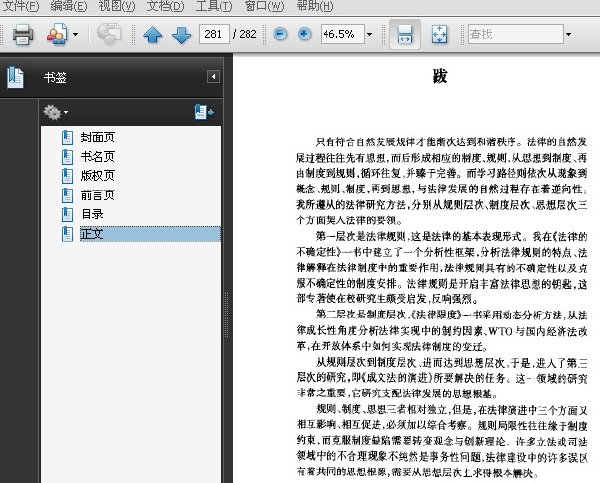Click the greyed-out comment bubbles icon

click(109, 34)
